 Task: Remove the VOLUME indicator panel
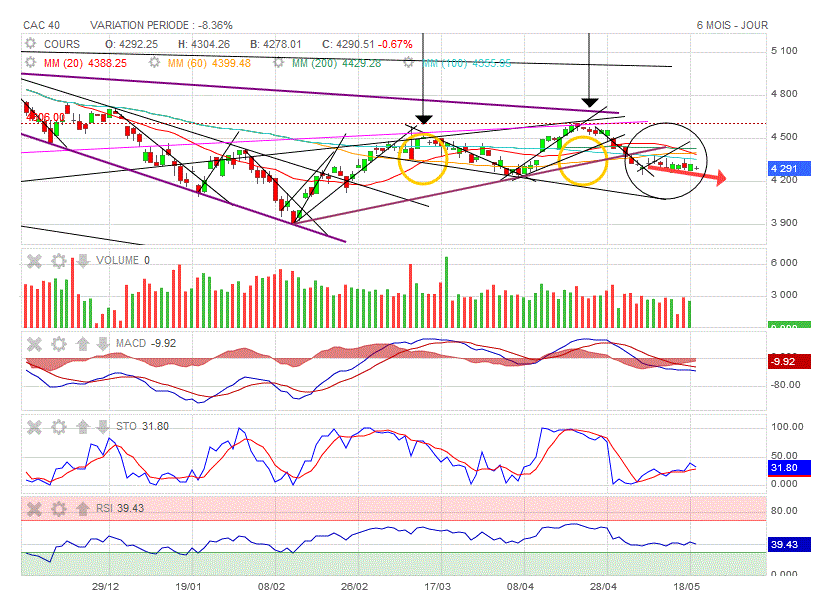(34, 260)
